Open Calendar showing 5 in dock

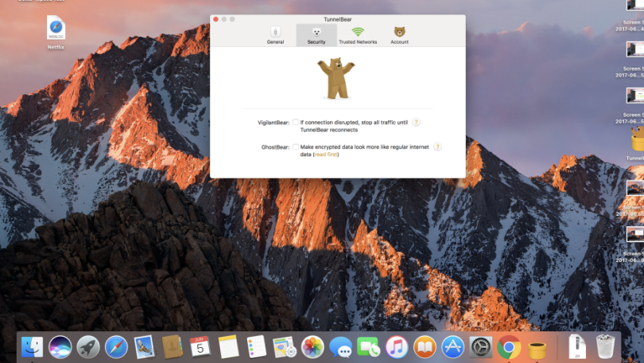pyautogui.click(x=200, y=347)
